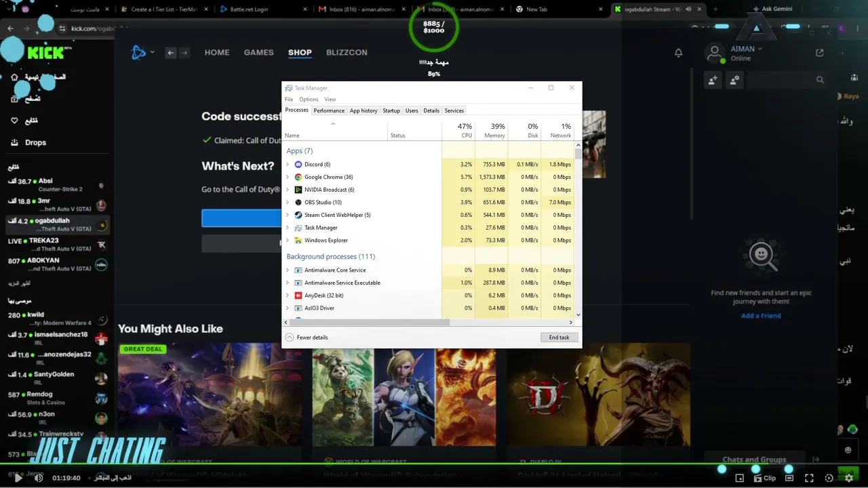Switch to the Services tab
The height and width of the screenshot is (488, 868).
(x=454, y=110)
